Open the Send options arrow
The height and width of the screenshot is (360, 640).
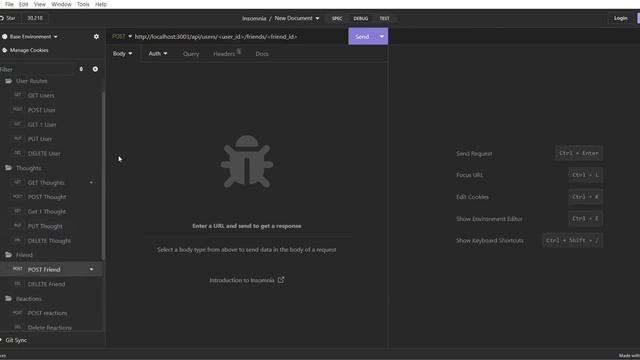click(382, 37)
